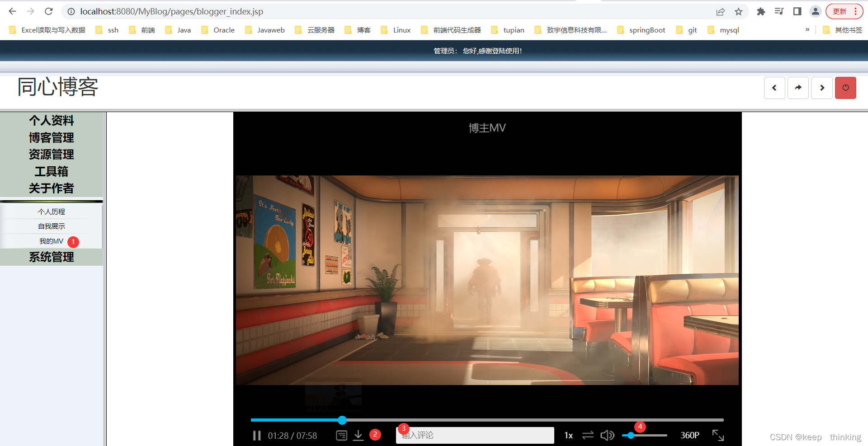Expand the 系统管理 menu section
Image resolution: width=868 pixels, height=446 pixels.
pos(52,257)
